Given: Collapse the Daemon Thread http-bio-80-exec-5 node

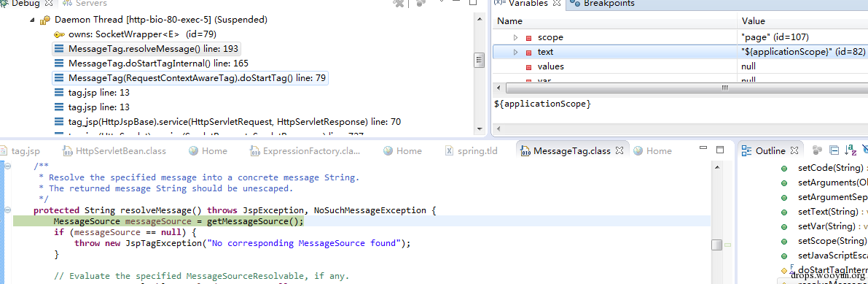Looking at the screenshot, I should (x=33, y=20).
